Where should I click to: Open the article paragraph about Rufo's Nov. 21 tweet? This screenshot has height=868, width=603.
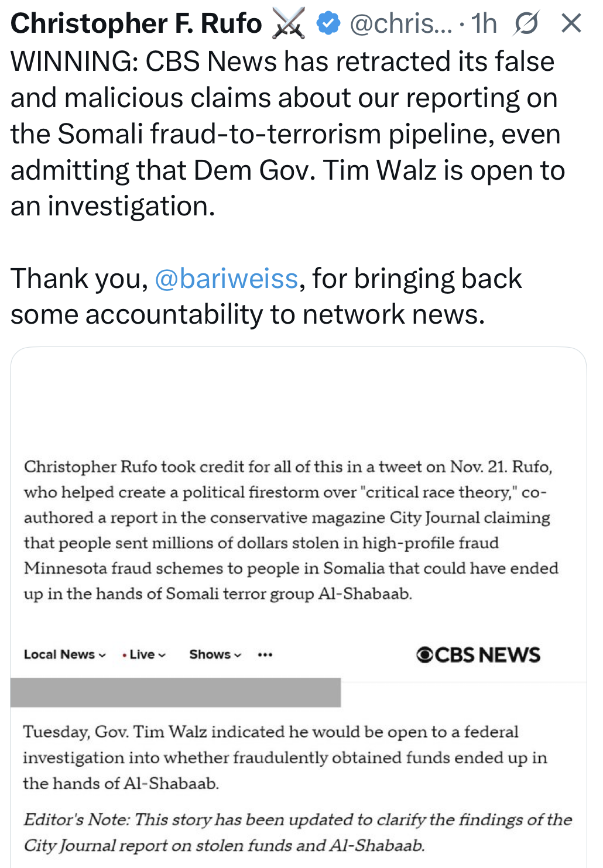pos(290,530)
